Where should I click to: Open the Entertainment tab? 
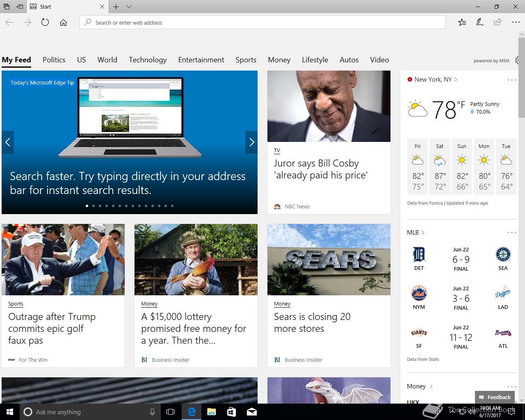[x=201, y=60]
